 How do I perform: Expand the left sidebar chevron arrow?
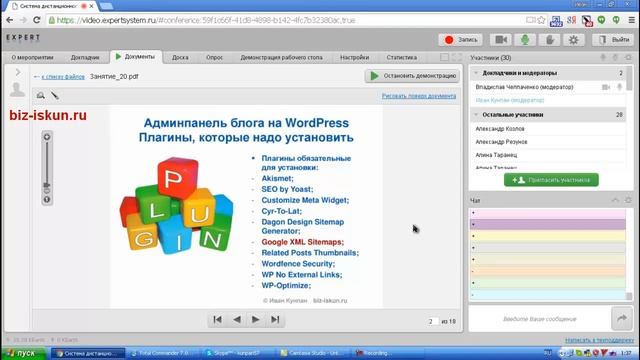(18, 72)
